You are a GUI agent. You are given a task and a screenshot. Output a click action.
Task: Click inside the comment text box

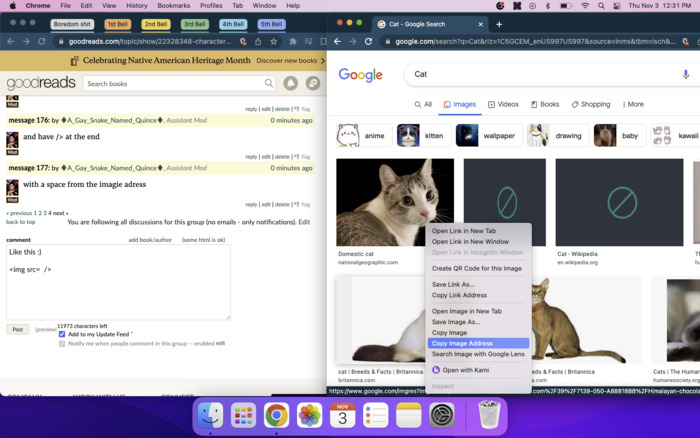[x=118, y=282]
